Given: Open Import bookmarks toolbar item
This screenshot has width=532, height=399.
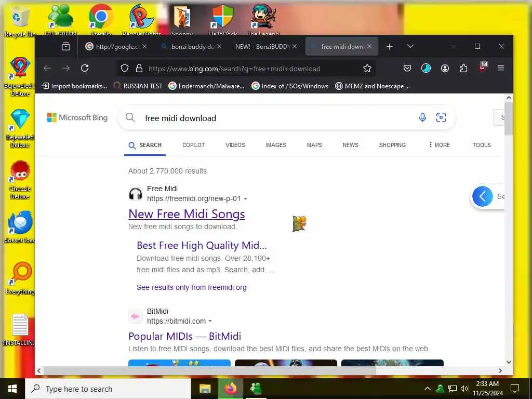Looking at the screenshot, I should [74, 86].
